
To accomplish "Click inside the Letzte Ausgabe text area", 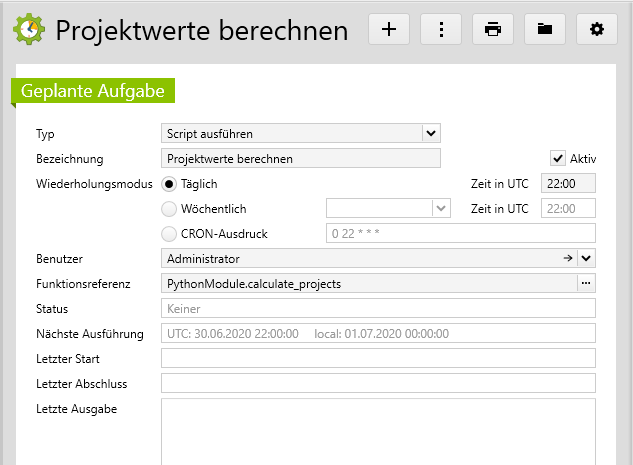I will click(x=378, y=430).
